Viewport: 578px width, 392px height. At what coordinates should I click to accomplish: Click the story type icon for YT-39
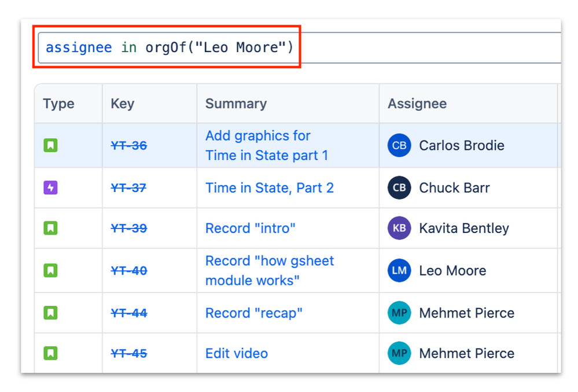pyautogui.click(x=50, y=228)
